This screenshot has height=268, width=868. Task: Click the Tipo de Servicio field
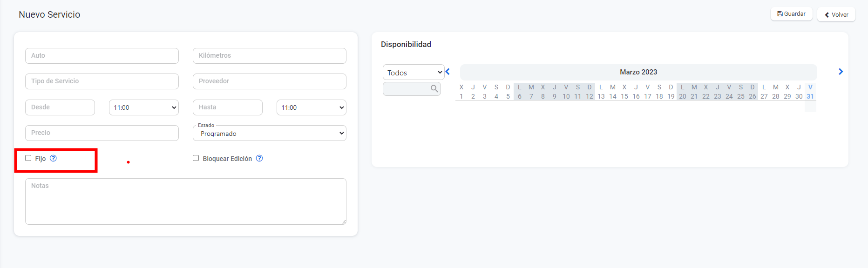[102, 81]
